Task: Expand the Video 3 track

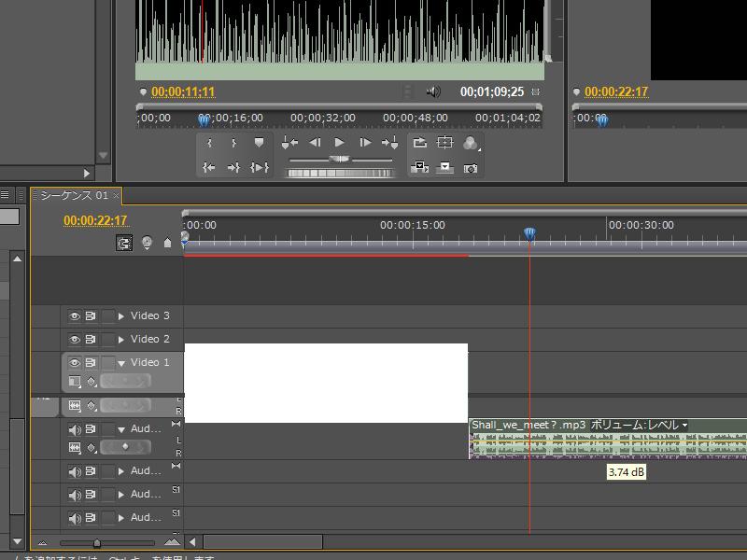Action: 121,315
